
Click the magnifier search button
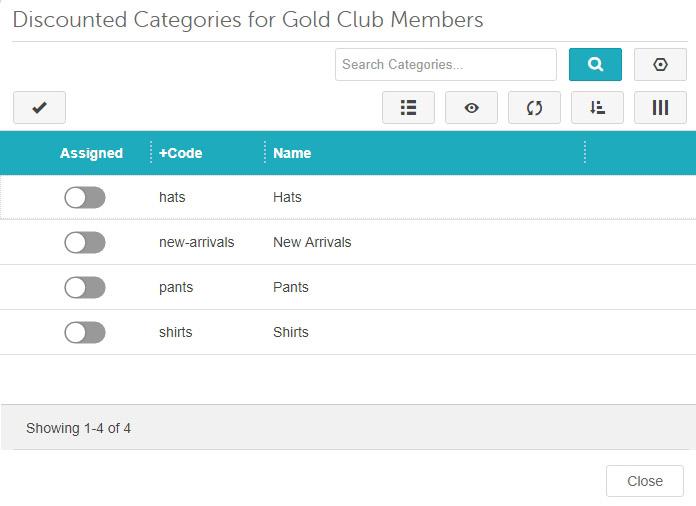tap(595, 65)
